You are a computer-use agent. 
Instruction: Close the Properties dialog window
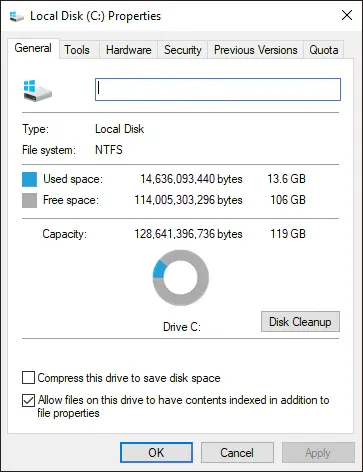click(x=347, y=15)
